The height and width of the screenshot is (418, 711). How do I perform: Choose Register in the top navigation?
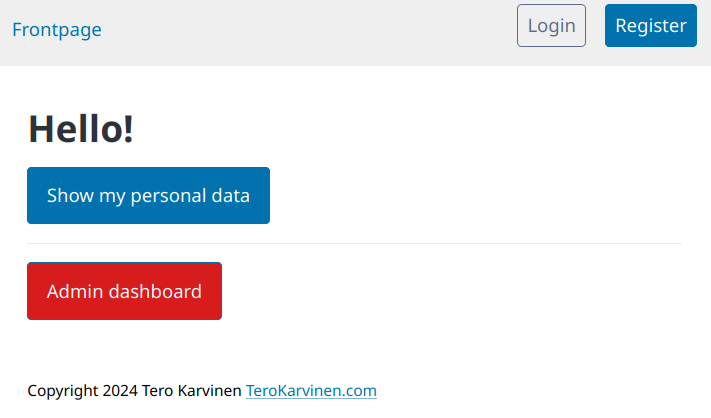click(650, 26)
